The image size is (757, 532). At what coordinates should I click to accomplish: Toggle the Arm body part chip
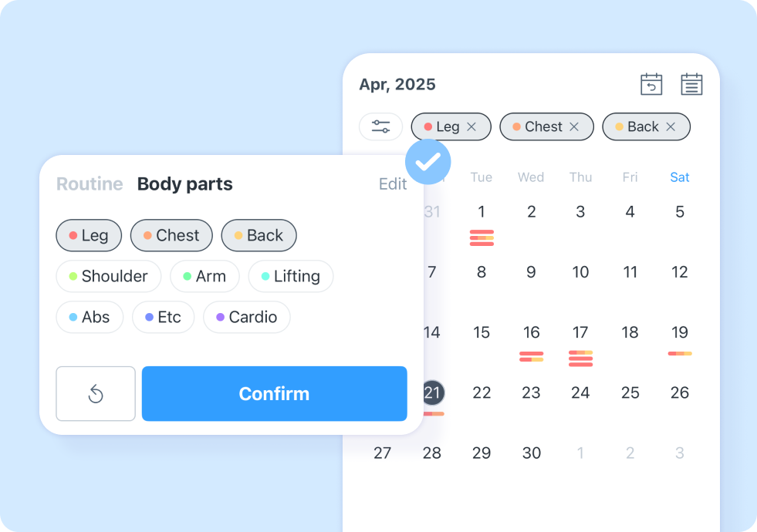click(204, 276)
